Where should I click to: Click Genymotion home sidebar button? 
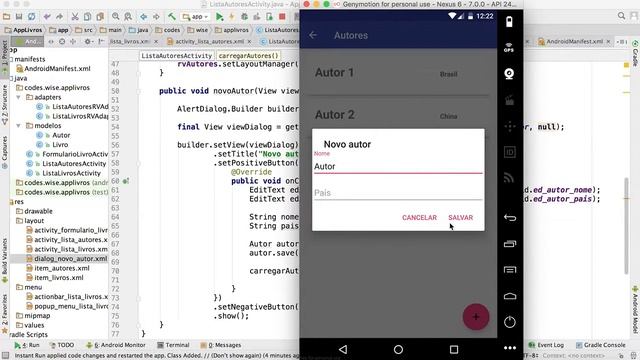pyautogui.click(x=510, y=296)
